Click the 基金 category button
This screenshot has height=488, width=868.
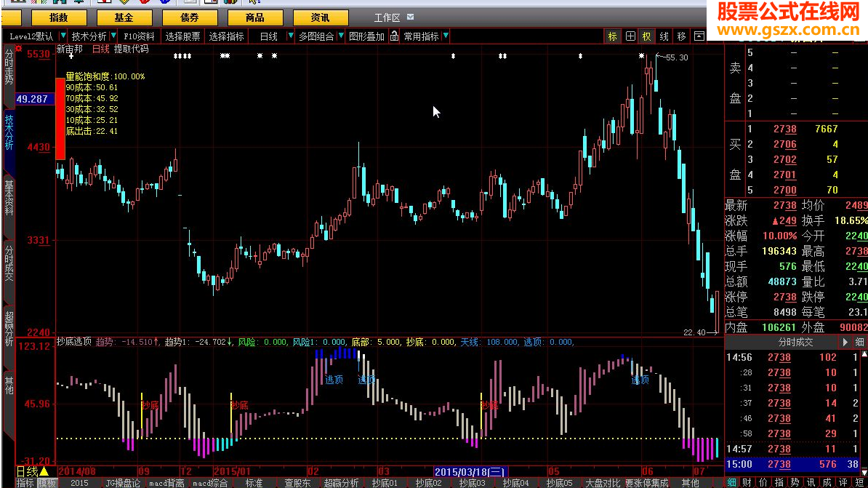click(124, 17)
